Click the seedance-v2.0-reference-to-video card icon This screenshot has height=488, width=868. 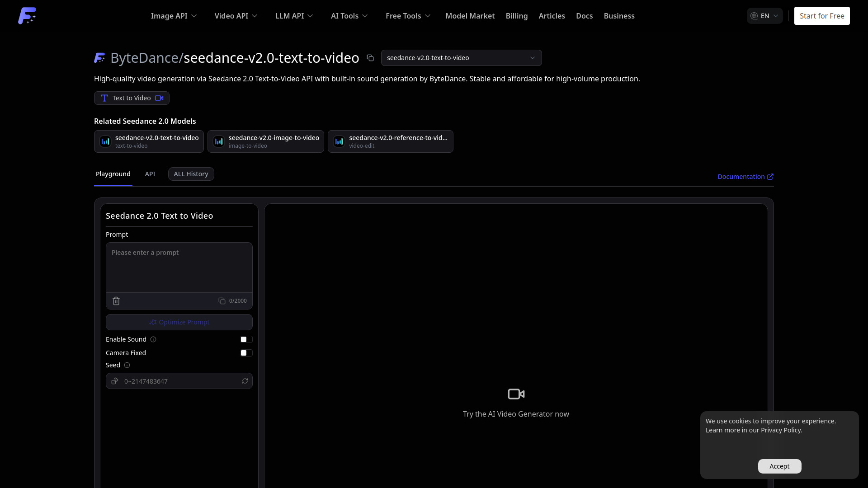tap(339, 141)
